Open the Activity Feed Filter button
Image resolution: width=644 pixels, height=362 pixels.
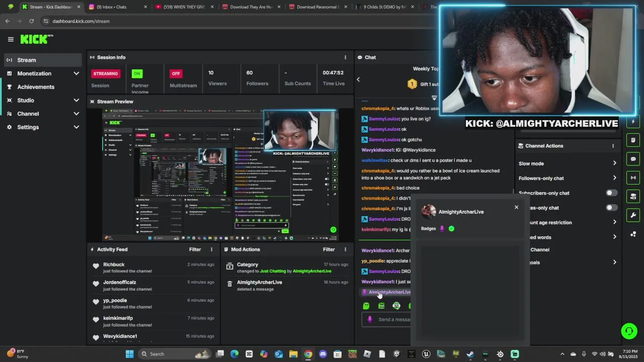pyautogui.click(x=195, y=249)
